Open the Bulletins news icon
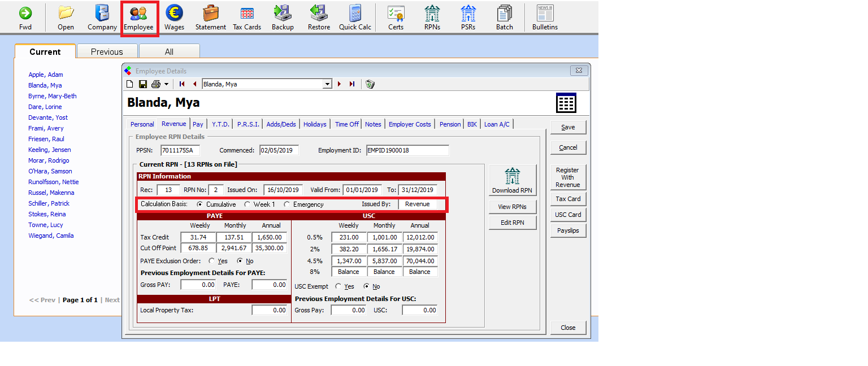The height and width of the screenshot is (366, 868). (545, 14)
